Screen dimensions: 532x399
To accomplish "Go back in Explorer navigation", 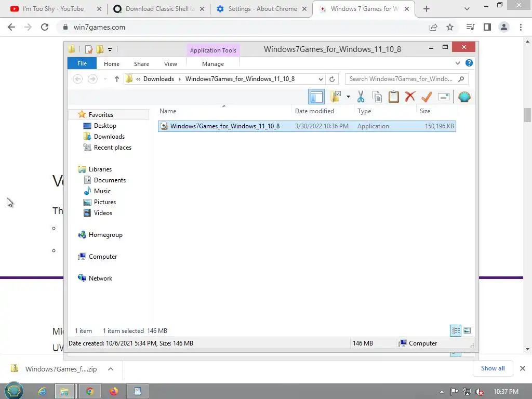I will point(78,79).
